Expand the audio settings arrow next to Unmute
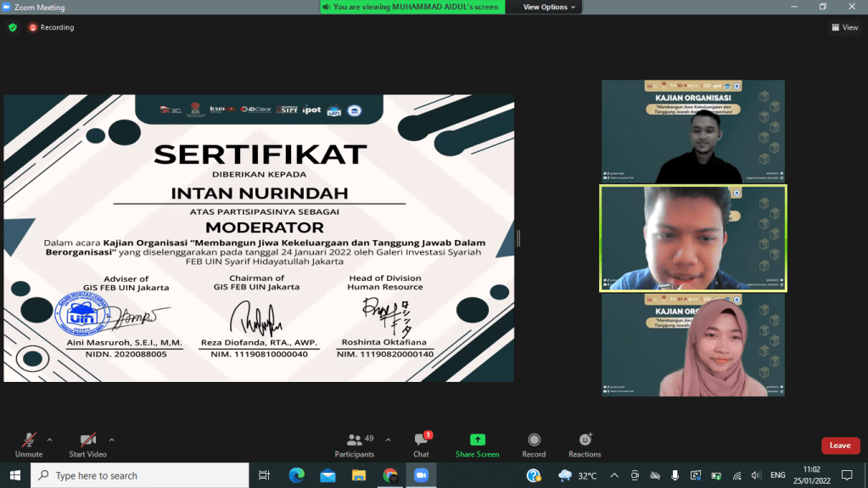868x488 pixels. pyautogui.click(x=49, y=440)
